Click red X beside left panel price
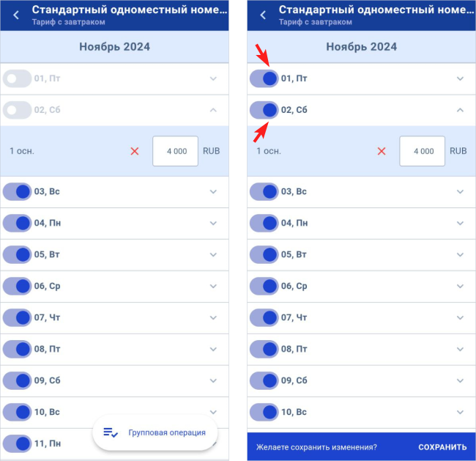The image size is (476, 461). click(x=135, y=151)
